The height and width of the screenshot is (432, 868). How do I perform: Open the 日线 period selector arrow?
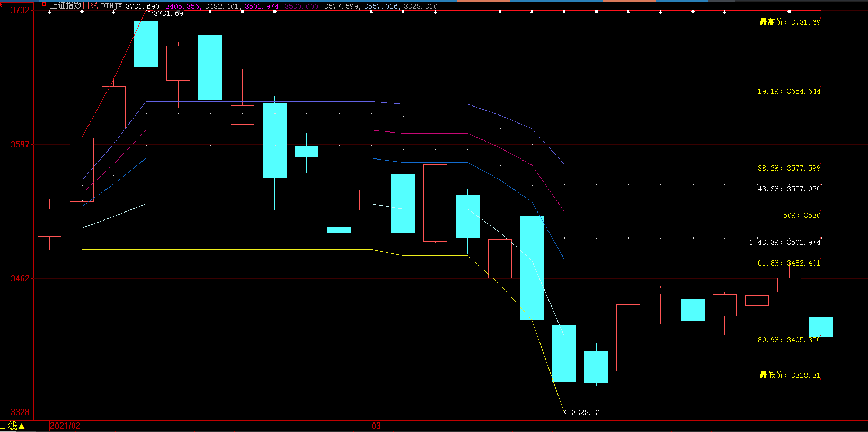(x=22, y=426)
